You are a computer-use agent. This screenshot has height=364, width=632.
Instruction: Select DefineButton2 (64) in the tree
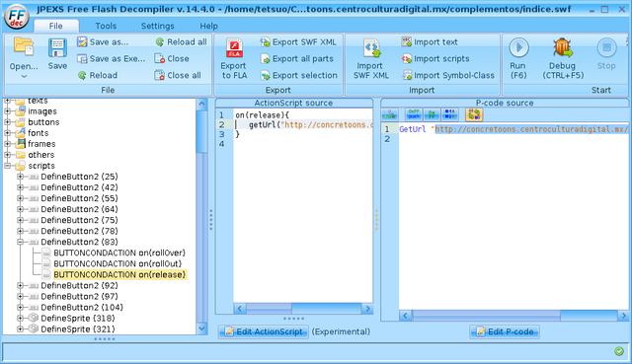coord(79,209)
